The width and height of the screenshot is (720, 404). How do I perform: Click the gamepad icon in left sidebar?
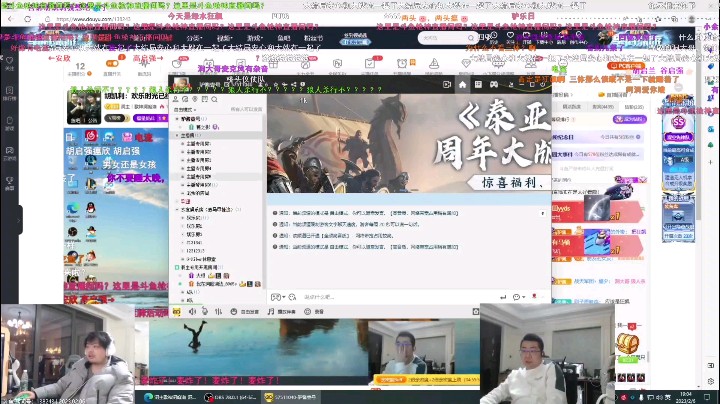point(9,153)
